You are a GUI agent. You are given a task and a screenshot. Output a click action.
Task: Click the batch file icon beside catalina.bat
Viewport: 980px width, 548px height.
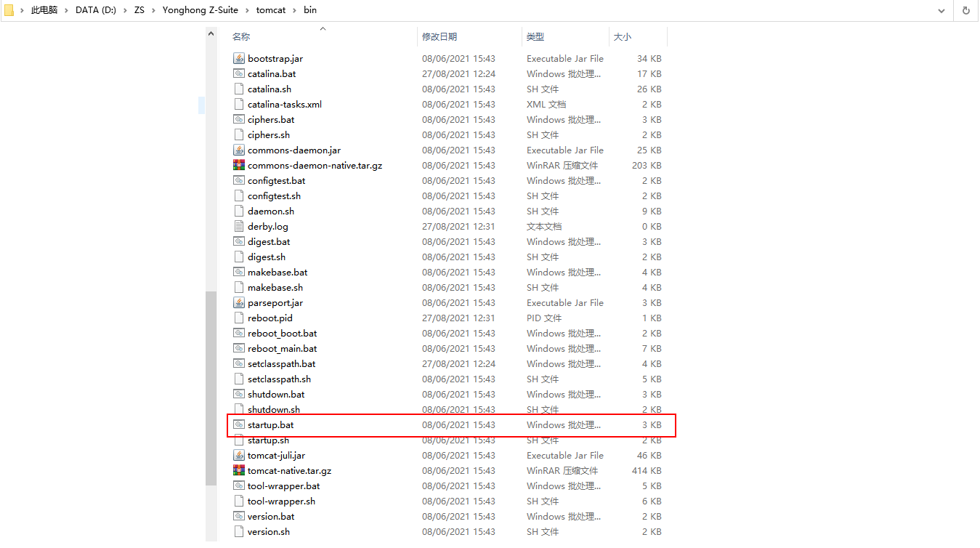239,73
